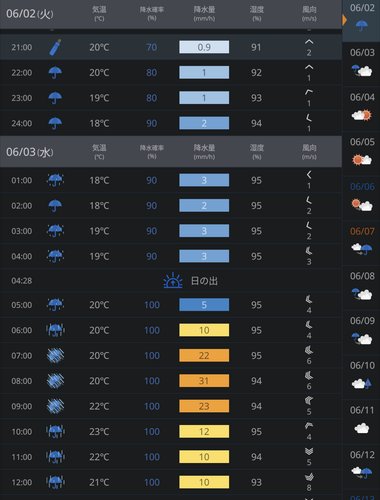
Task: Click the cloud icon under 06/11
Action: [362, 428]
